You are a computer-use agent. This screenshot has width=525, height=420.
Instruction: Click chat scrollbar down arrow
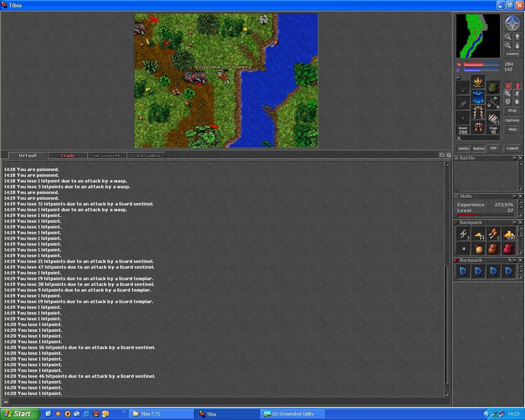tap(447, 394)
